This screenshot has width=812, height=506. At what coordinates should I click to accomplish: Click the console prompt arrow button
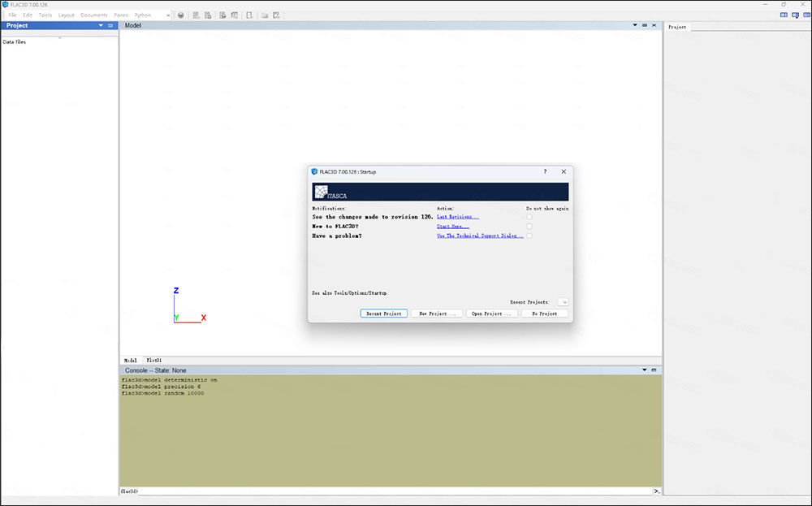[x=657, y=491]
